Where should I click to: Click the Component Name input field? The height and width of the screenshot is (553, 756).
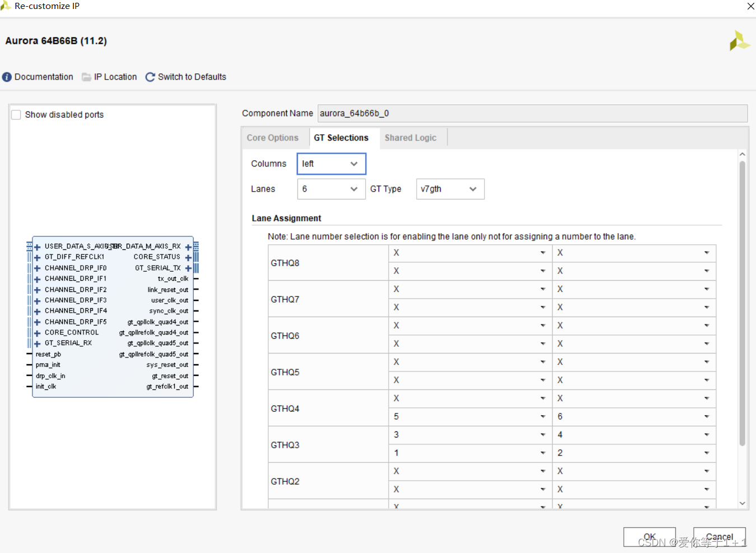point(533,113)
